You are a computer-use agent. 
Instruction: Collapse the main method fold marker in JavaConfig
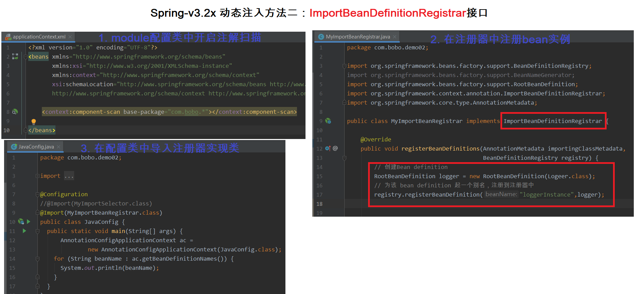(x=37, y=231)
